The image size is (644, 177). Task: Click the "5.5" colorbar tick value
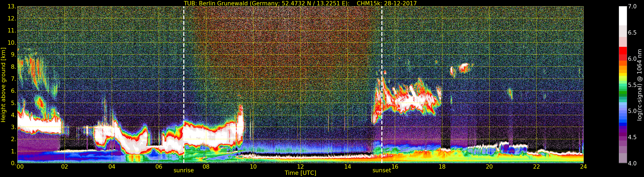(x=632, y=85)
